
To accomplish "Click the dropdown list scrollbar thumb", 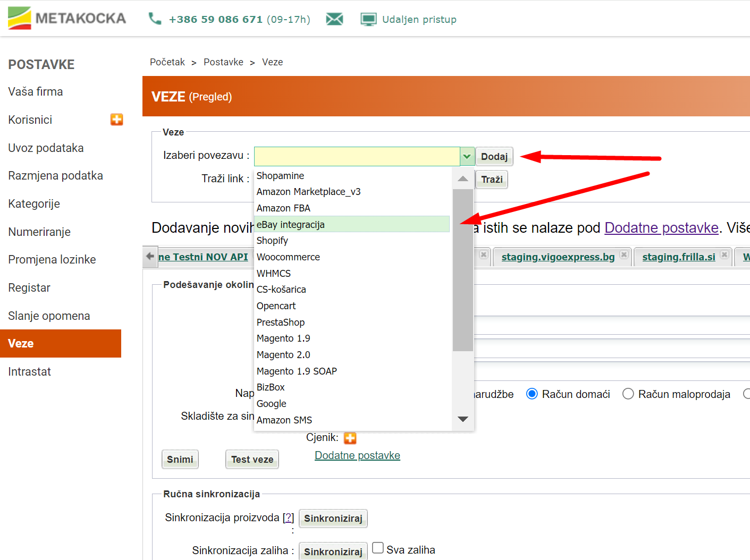I will click(463, 270).
